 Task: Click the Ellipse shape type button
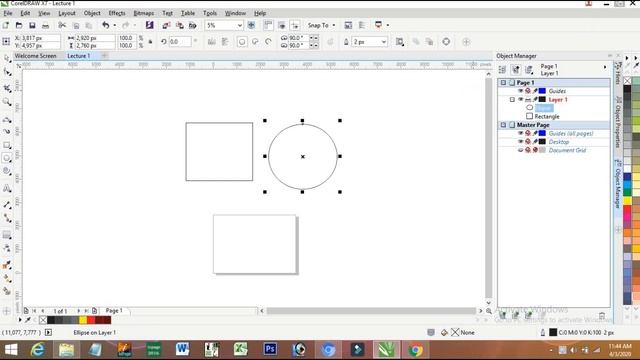coord(242,42)
